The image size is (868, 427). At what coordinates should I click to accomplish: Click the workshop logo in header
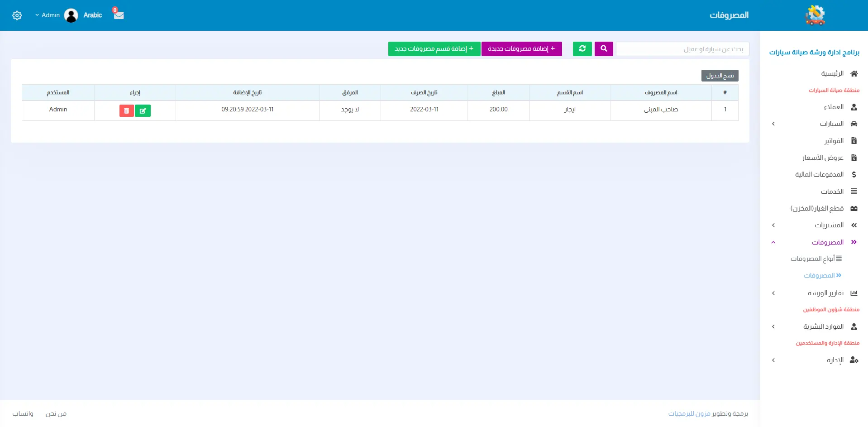815,15
